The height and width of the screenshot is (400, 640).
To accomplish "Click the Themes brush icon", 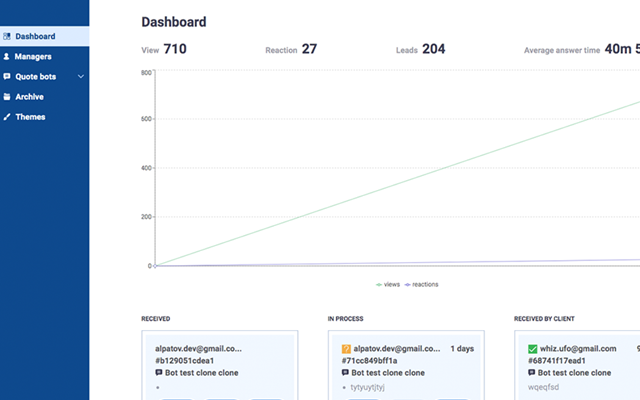I will coord(7,117).
